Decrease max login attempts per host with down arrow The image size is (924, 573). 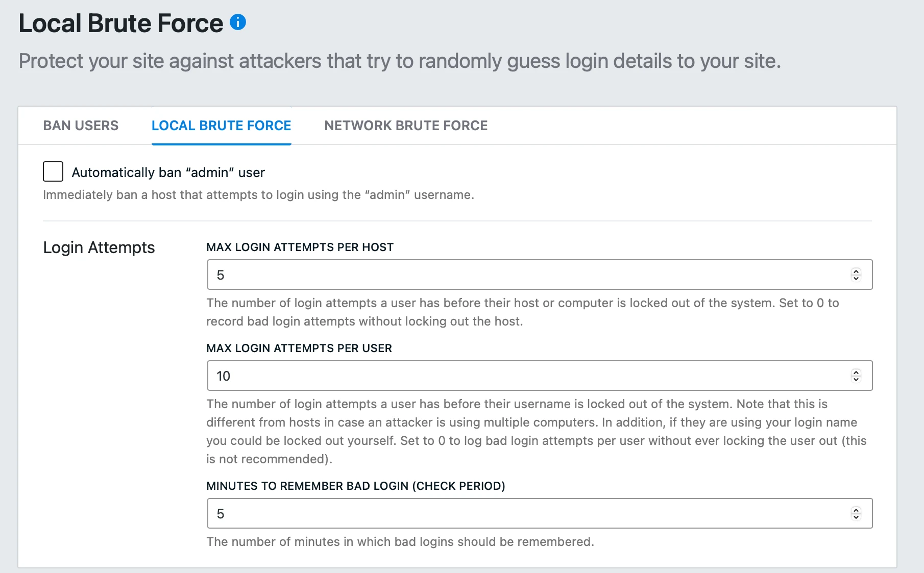click(x=856, y=279)
